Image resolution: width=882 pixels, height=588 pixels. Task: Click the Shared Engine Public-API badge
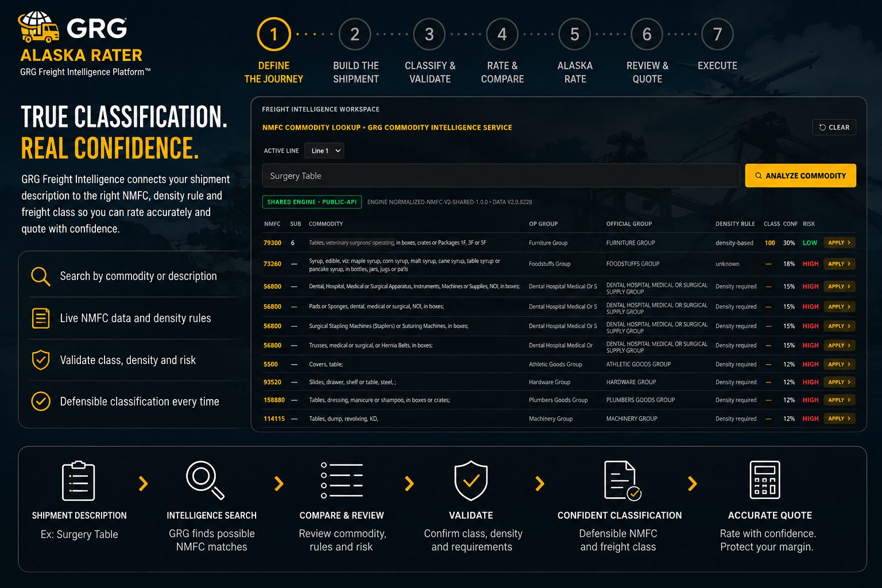(x=312, y=202)
